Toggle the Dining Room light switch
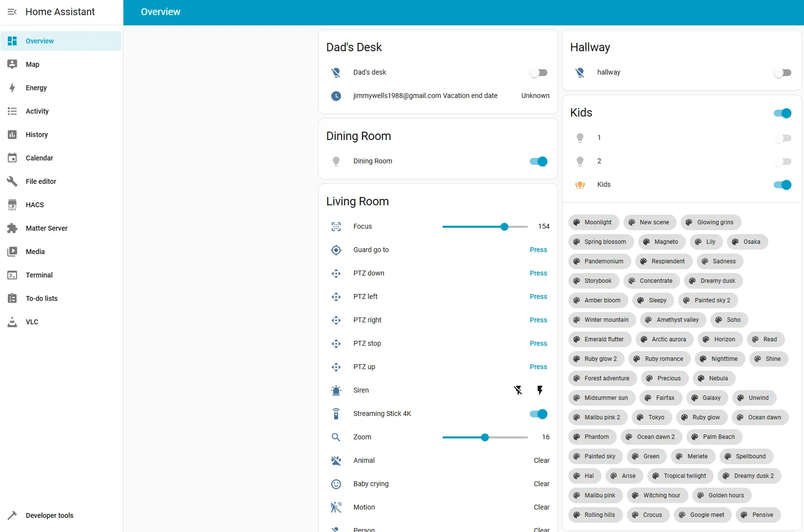This screenshot has width=804, height=532. click(539, 161)
